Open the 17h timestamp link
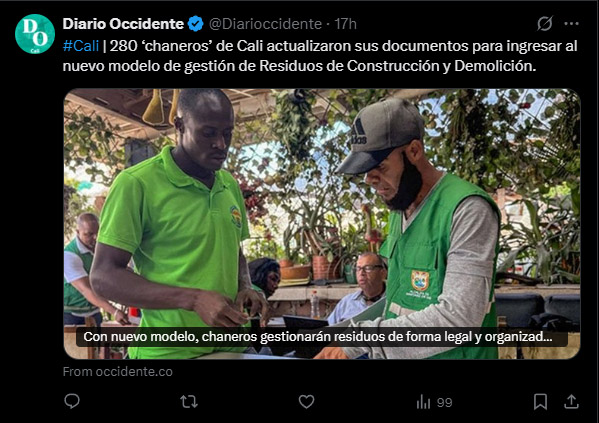Screen dimensions: 599x423 (345, 24)
